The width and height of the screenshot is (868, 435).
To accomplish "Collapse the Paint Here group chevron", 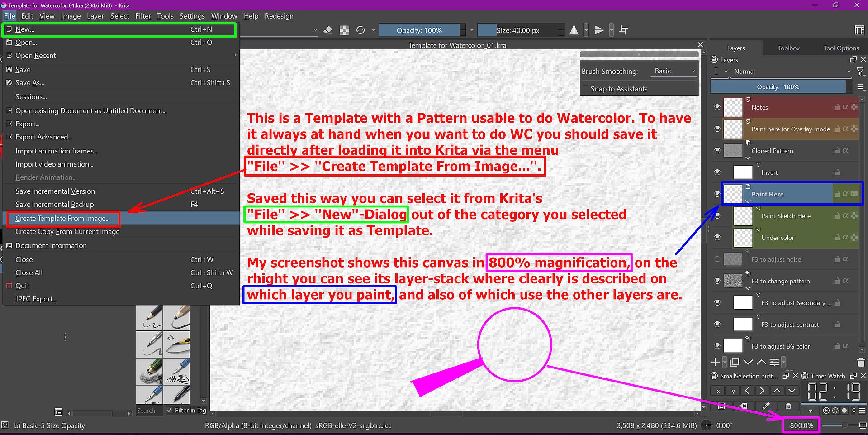I will (x=748, y=201).
